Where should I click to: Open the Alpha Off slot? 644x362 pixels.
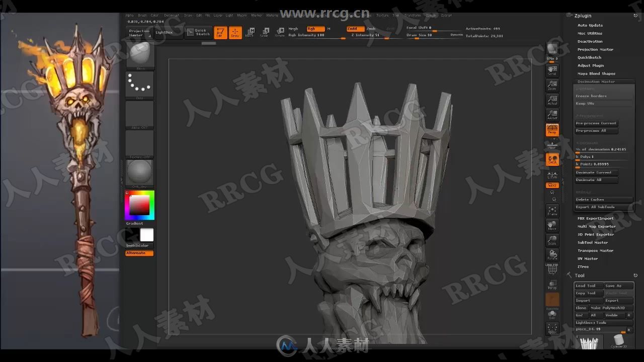click(139, 115)
